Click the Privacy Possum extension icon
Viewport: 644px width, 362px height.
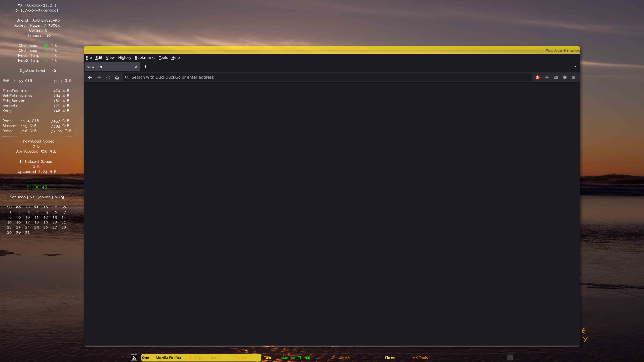point(547,77)
